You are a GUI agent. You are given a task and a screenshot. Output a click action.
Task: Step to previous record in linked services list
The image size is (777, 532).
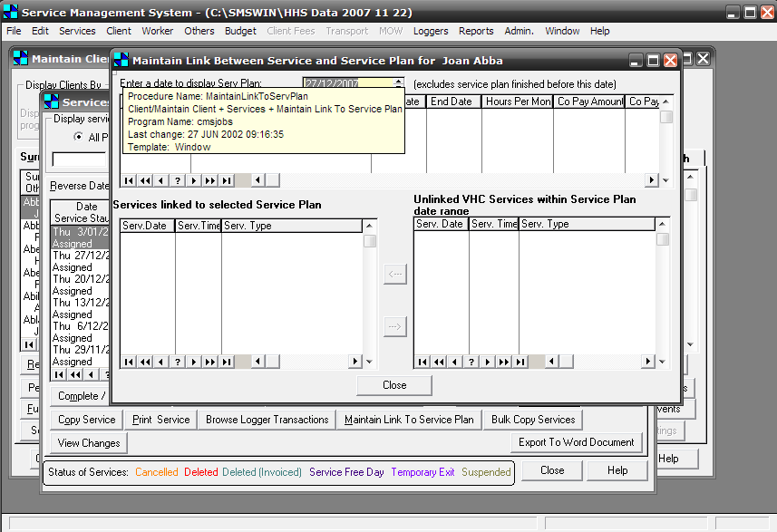[x=161, y=361]
